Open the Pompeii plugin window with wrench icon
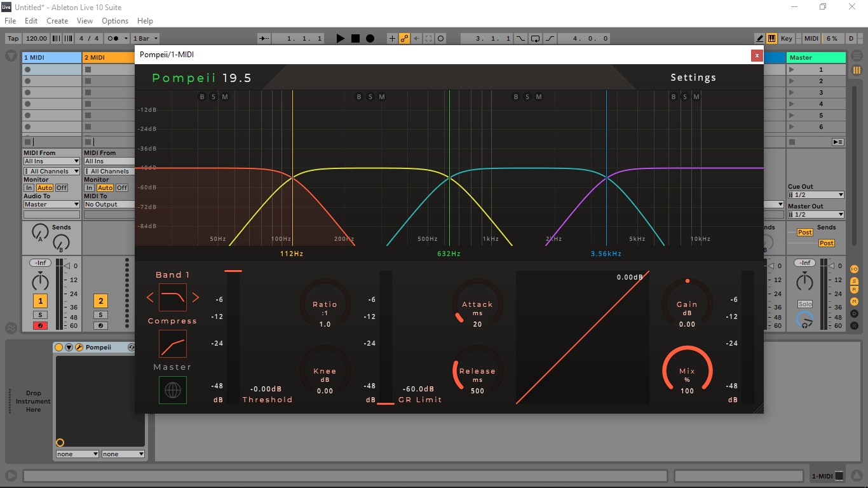The height and width of the screenshot is (488, 868). 79,347
